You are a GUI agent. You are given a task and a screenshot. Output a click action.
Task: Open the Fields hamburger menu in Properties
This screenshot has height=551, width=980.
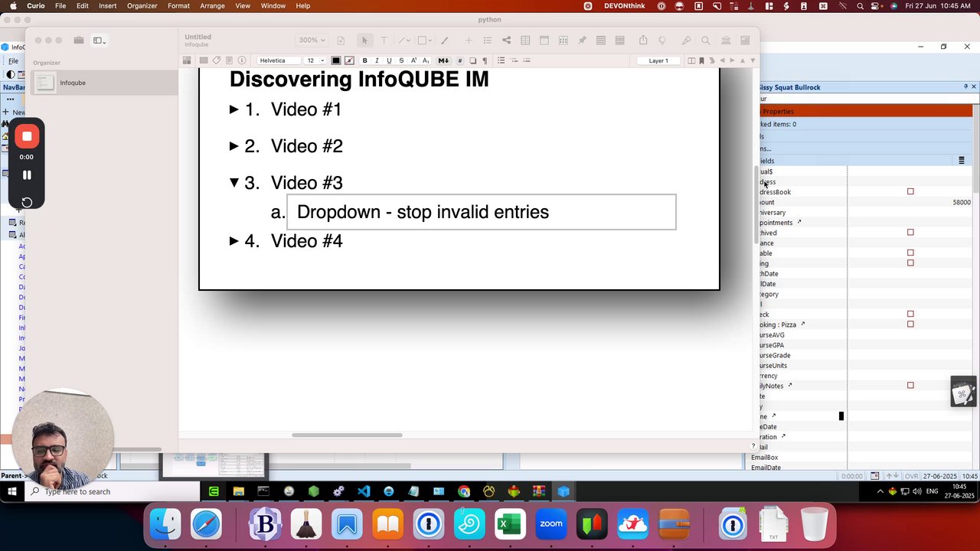coord(962,161)
